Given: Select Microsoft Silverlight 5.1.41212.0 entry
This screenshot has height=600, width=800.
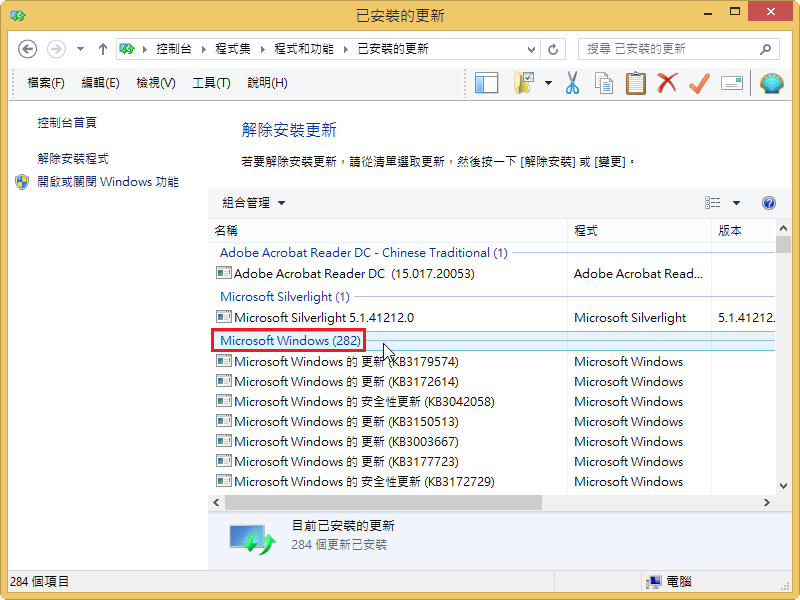Looking at the screenshot, I should (x=324, y=317).
